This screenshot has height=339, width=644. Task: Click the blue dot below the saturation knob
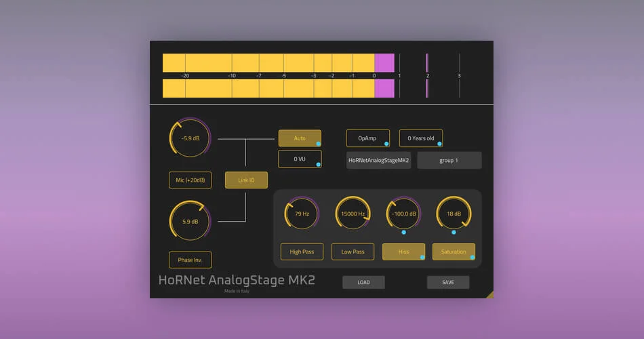tap(454, 232)
